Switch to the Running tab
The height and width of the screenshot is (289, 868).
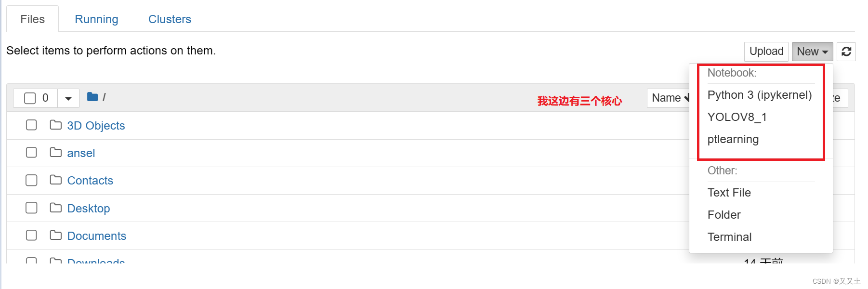(96, 19)
